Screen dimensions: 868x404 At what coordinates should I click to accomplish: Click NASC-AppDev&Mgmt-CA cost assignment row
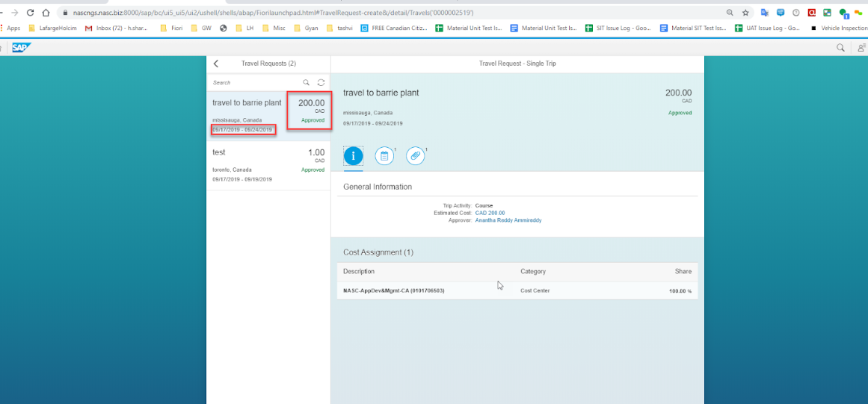point(517,290)
